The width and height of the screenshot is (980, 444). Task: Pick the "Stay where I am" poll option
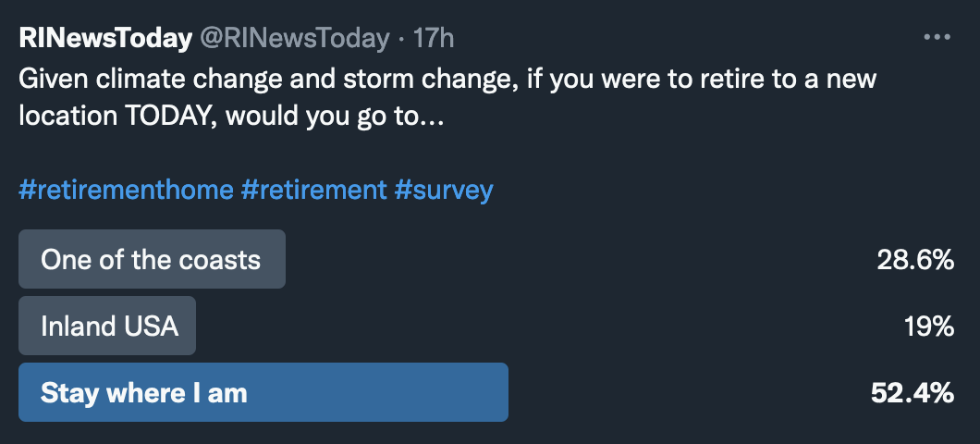pyautogui.click(x=263, y=392)
